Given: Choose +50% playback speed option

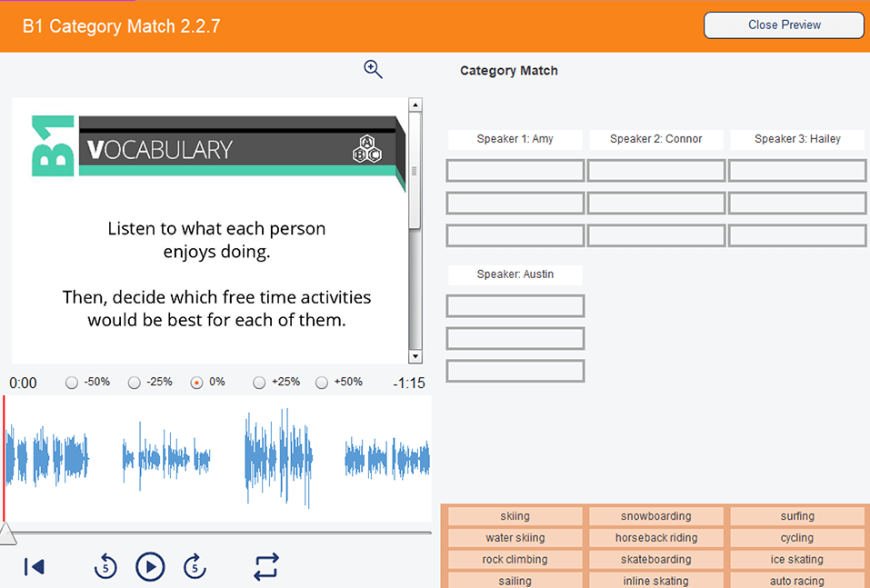Looking at the screenshot, I should click(x=322, y=383).
